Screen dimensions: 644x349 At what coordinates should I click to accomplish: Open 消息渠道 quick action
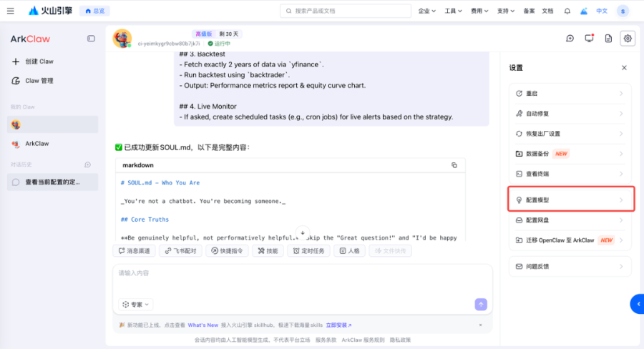pyautogui.click(x=135, y=251)
